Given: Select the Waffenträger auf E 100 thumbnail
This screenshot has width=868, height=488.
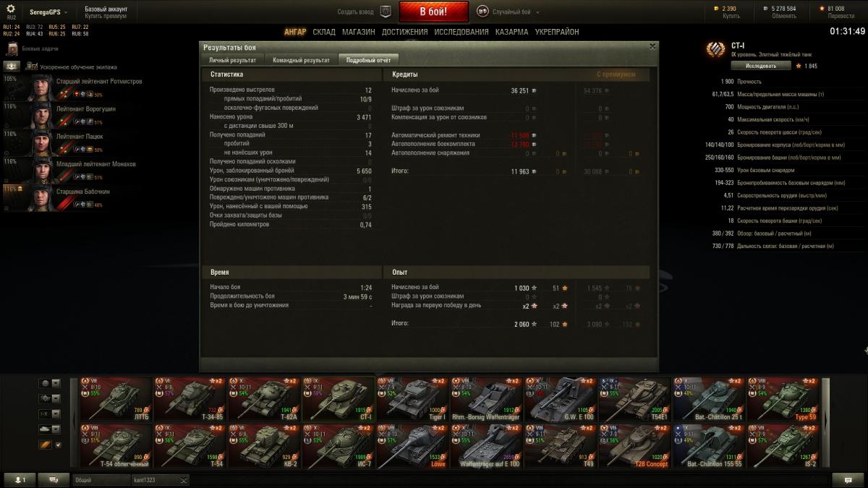Looking at the screenshot, I should [x=486, y=445].
